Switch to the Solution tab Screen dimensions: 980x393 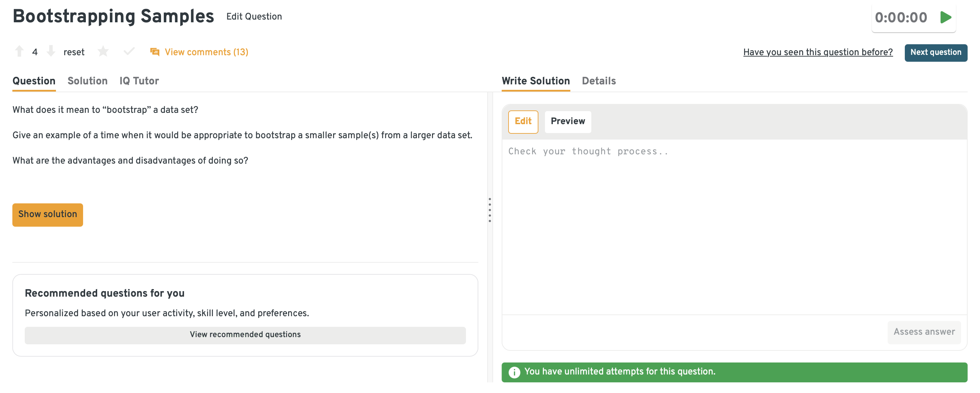point(88,81)
